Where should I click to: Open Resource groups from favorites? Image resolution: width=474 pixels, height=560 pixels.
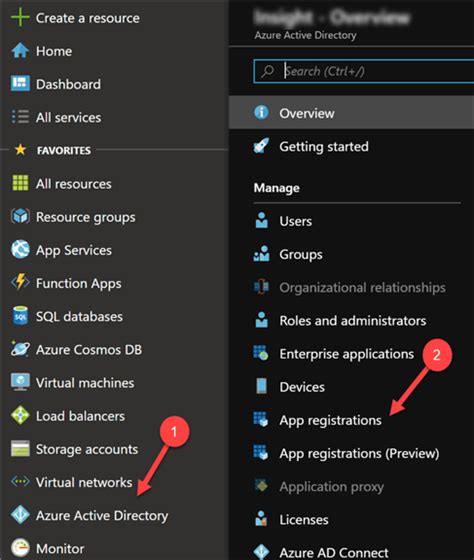86,217
